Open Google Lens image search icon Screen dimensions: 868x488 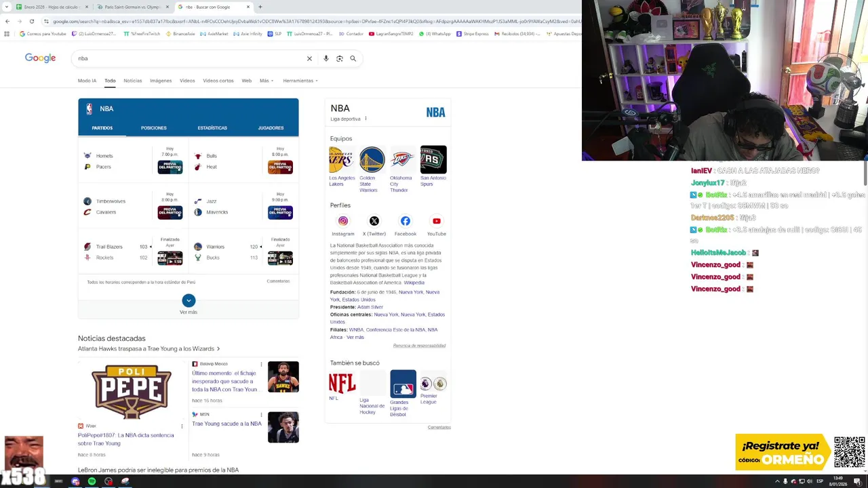coord(340,58)
